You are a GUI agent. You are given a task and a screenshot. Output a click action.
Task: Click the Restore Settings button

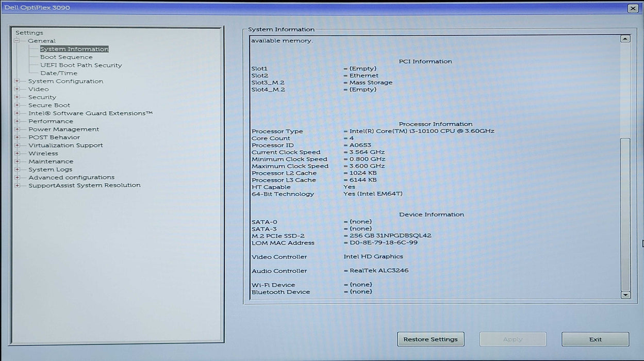(x=430, y=339)
